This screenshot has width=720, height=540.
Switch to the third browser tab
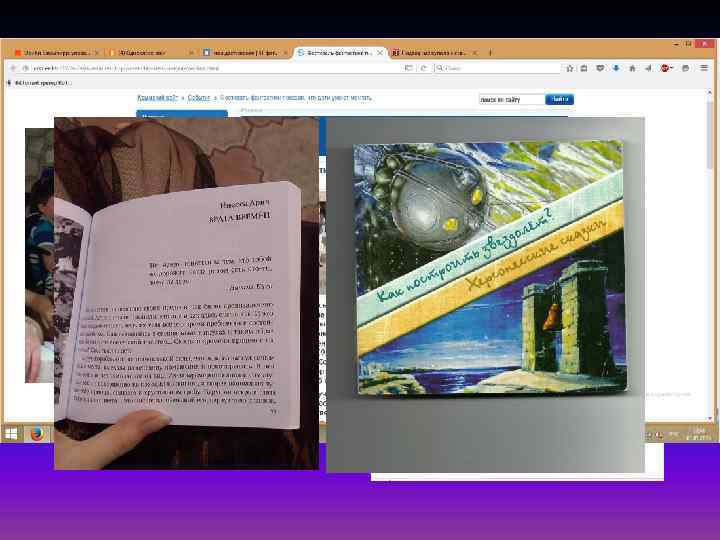tap(246, 53)
